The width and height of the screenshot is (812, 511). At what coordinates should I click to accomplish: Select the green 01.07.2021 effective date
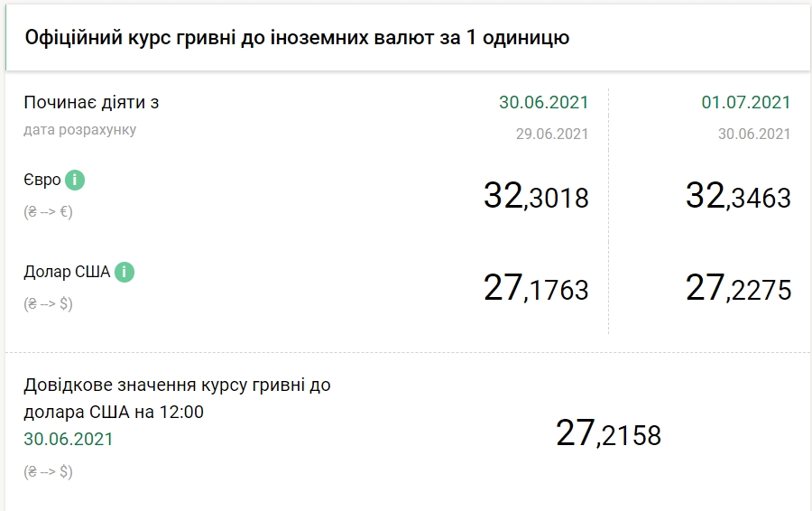[745, 102]
